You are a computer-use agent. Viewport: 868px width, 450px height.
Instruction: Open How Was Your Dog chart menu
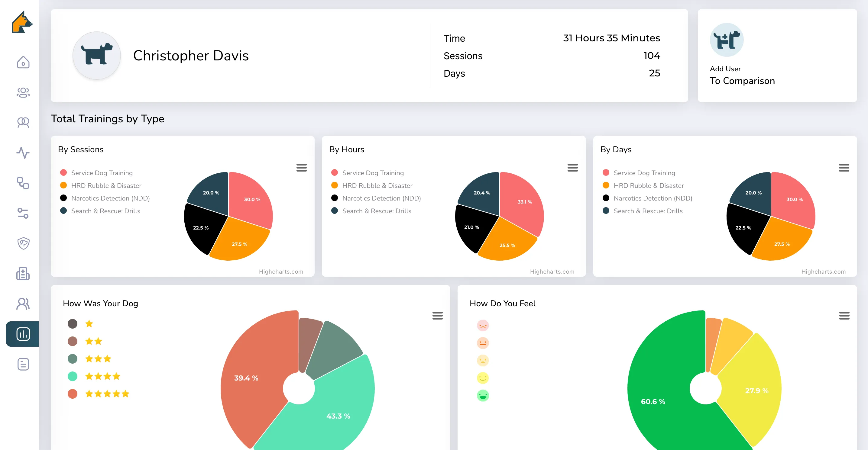pos(437,316)
